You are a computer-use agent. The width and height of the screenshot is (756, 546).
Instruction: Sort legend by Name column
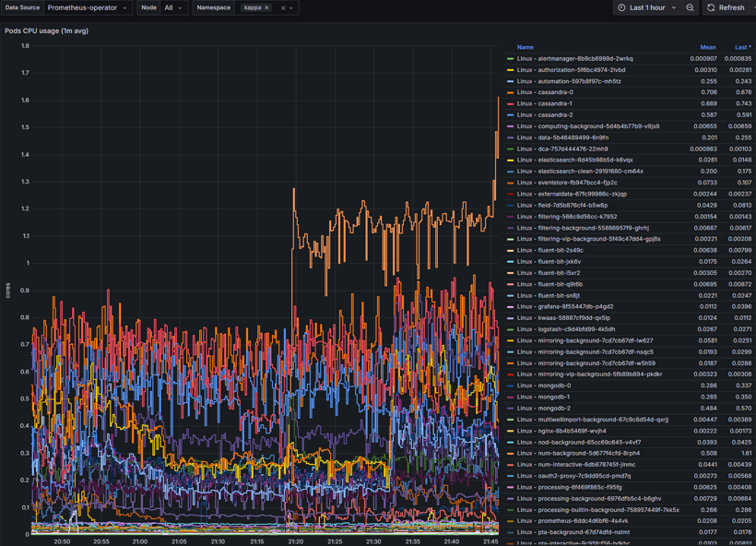(525, 47)
